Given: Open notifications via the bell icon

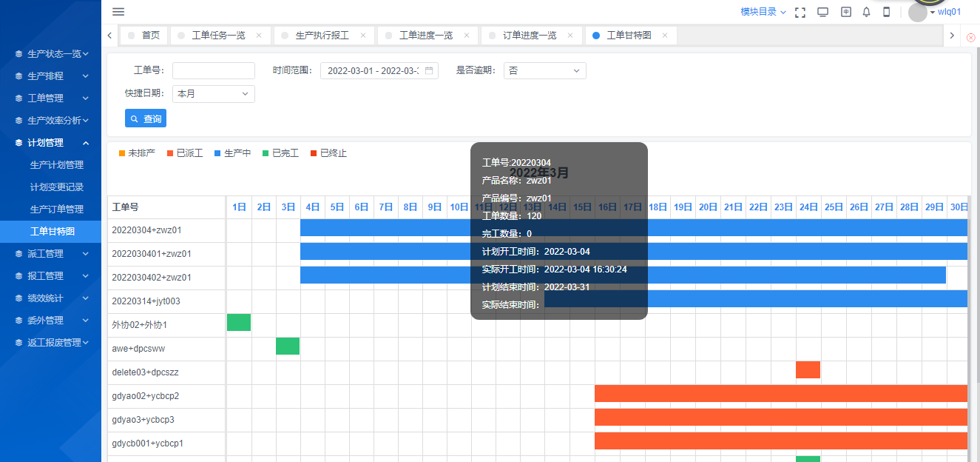Looking at the screenshot, I should coord(867,12).
